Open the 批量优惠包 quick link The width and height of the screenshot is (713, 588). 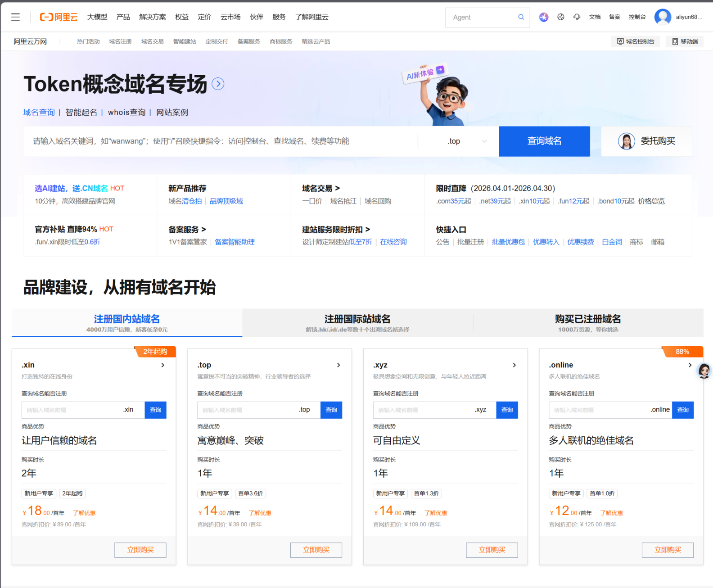tap(508, 242)
